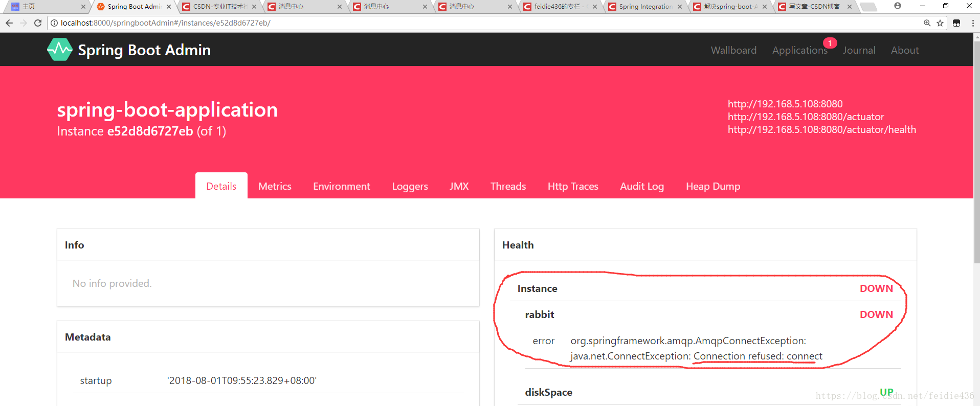Click the AmqpConnectException error message

coord(696,348)
